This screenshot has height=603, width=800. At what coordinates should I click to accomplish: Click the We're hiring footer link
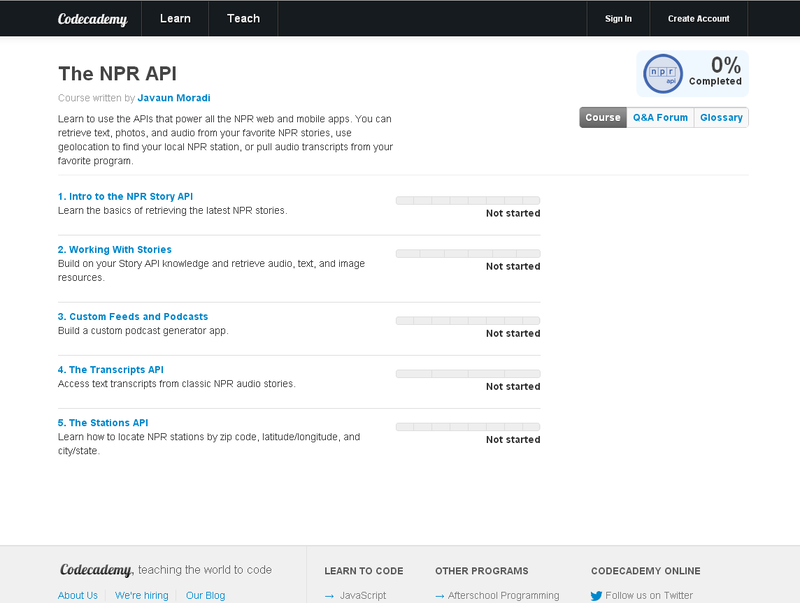click(x=141, y=595)
